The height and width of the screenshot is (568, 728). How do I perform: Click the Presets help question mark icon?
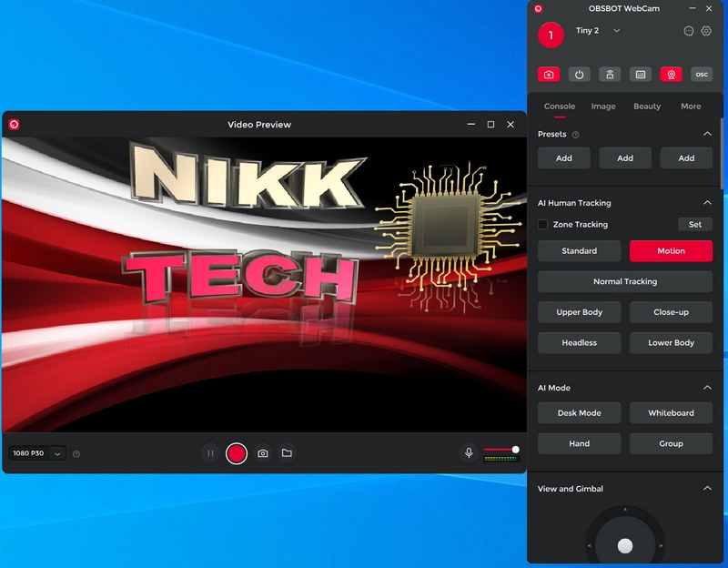[576, 135]
